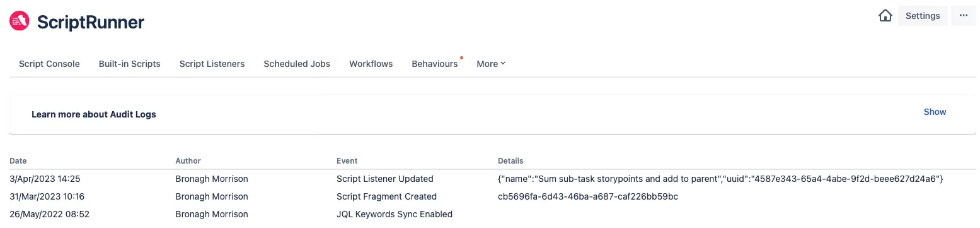Click the Date column header
The height and width of the screenshot is (228, 980).
pos(18,161)
